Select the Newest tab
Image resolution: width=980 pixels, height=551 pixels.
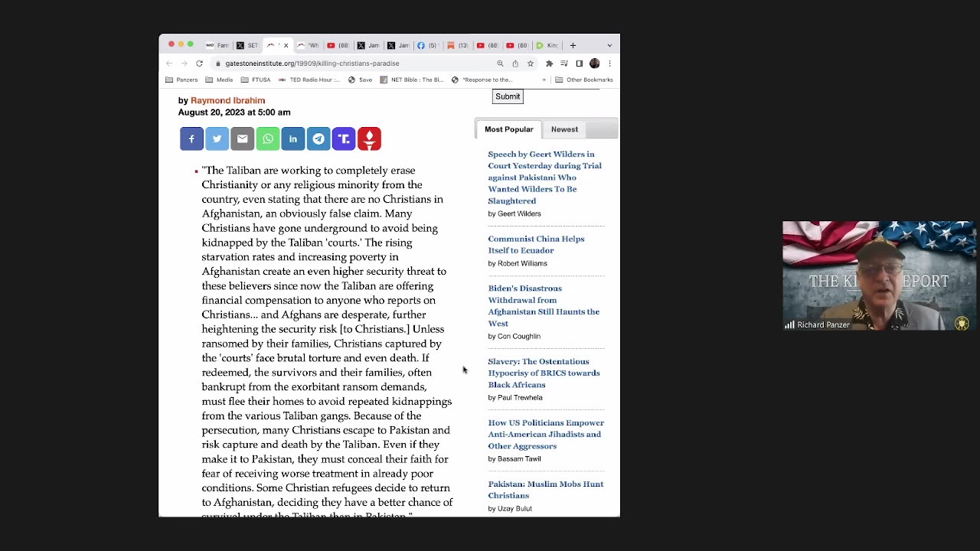(564, 129)
